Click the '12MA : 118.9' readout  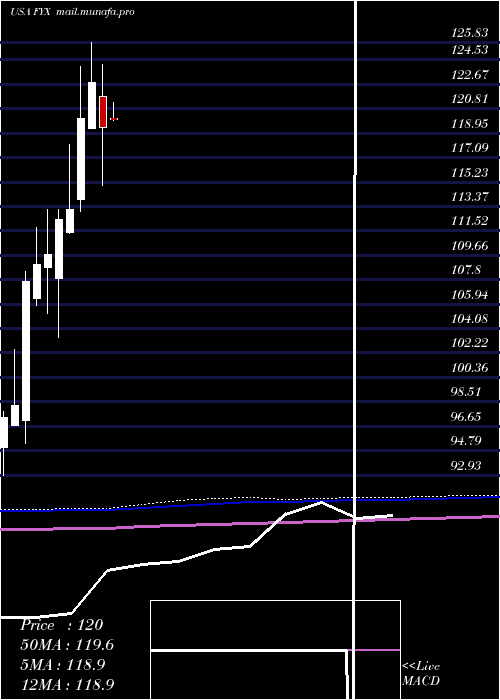pyautogui.click(x=67, y=684)
